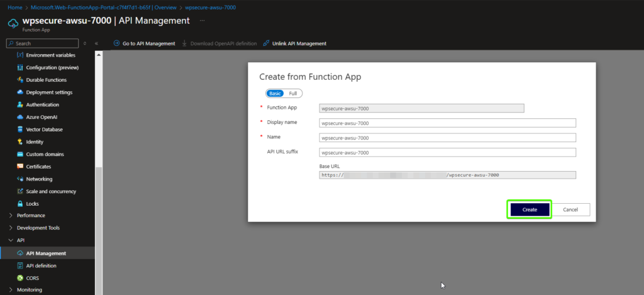
Task: Collapse the API section
Action: pos(11,240)
